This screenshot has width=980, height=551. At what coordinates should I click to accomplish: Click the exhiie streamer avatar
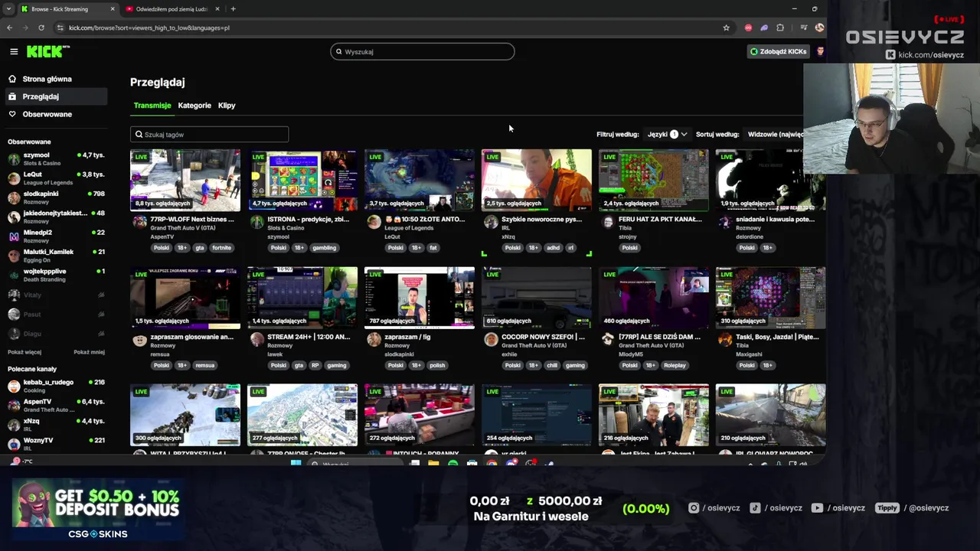coord(491,340)
